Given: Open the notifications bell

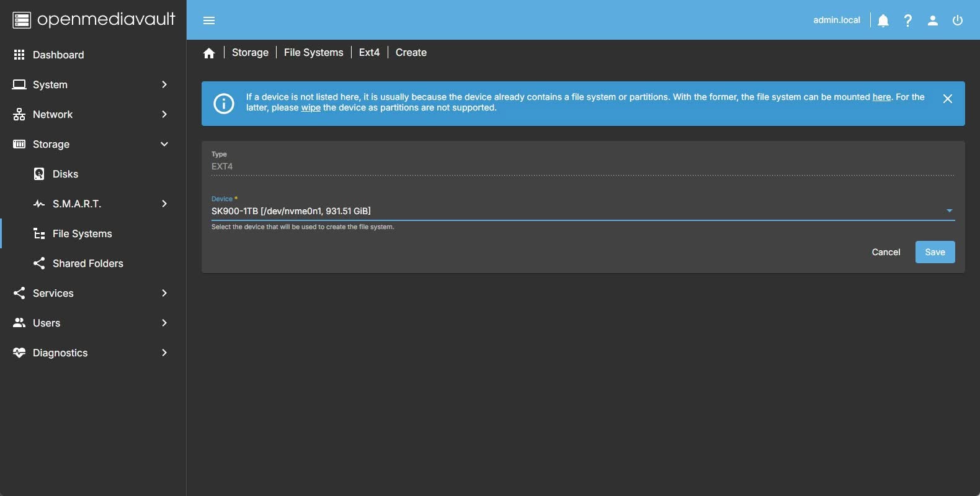Looking at the screenshot, I should click(883, 20).
